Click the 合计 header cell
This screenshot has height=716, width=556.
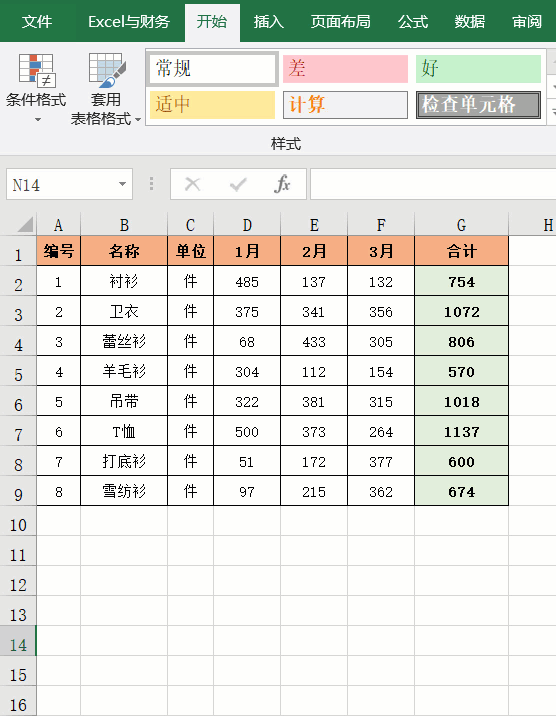[462, 251]
